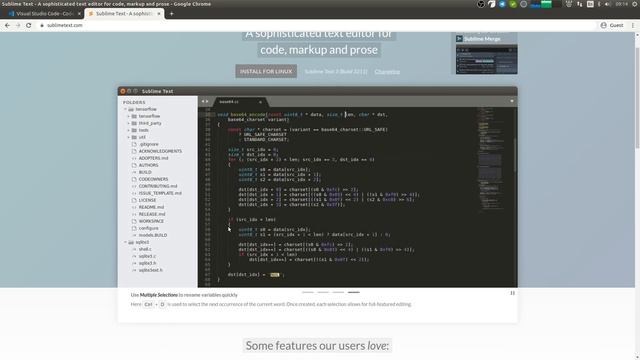Pause the feature slideshow
The width and height of the screenshot is (640, 360).
(512, 293)
